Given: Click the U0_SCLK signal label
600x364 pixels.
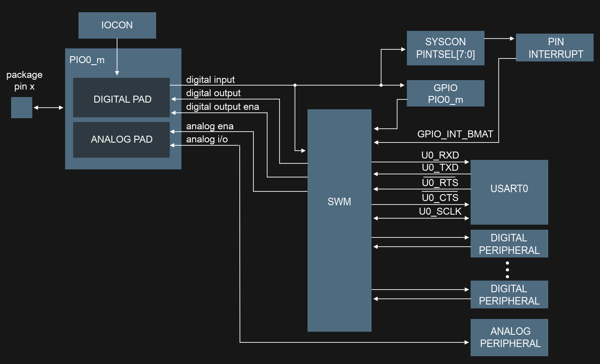Looking at the screenshot, I should point(440,211).
